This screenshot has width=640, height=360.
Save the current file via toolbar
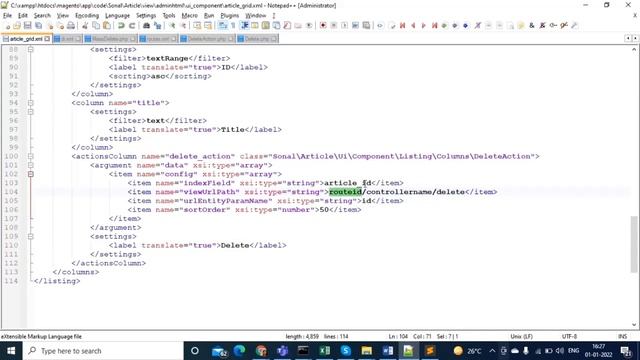[x=27, y=26]
